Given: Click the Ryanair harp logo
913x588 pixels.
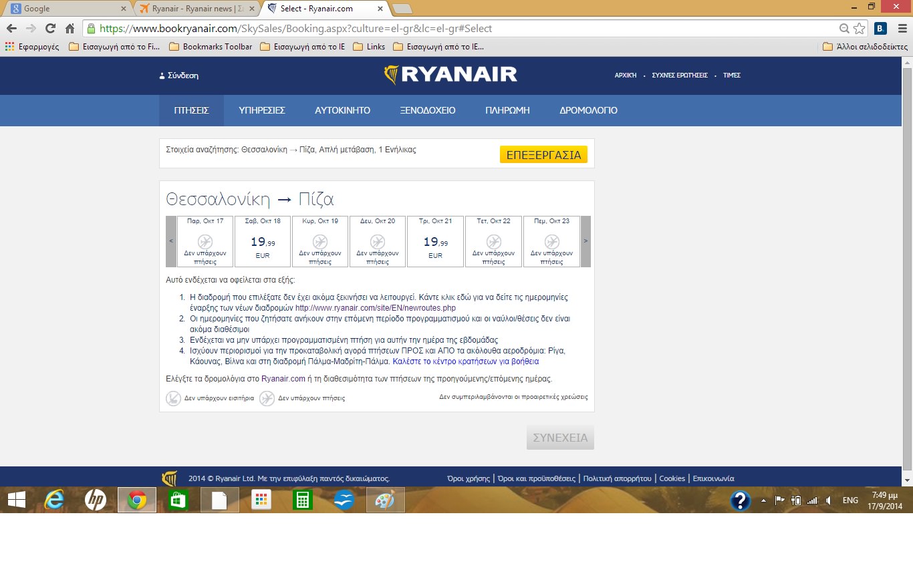Looking at the screenshot, I should pos(392,75).
